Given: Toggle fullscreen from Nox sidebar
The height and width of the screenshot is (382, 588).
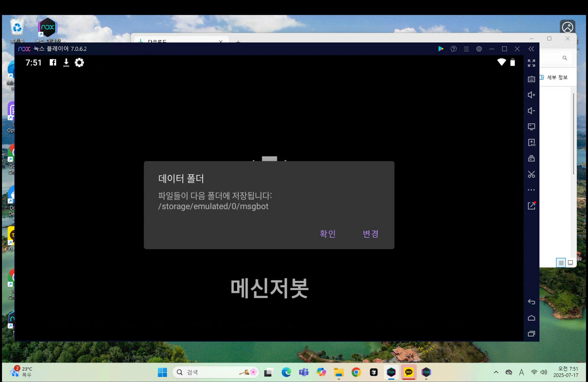Looking at the screenshot, I should (531, 63).
